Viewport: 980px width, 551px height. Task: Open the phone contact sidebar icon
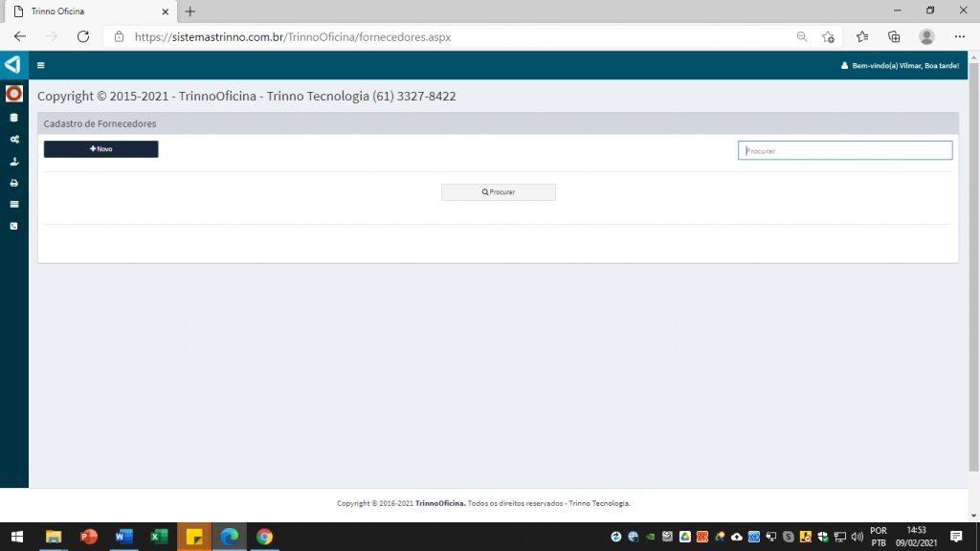tap(13, 226)
